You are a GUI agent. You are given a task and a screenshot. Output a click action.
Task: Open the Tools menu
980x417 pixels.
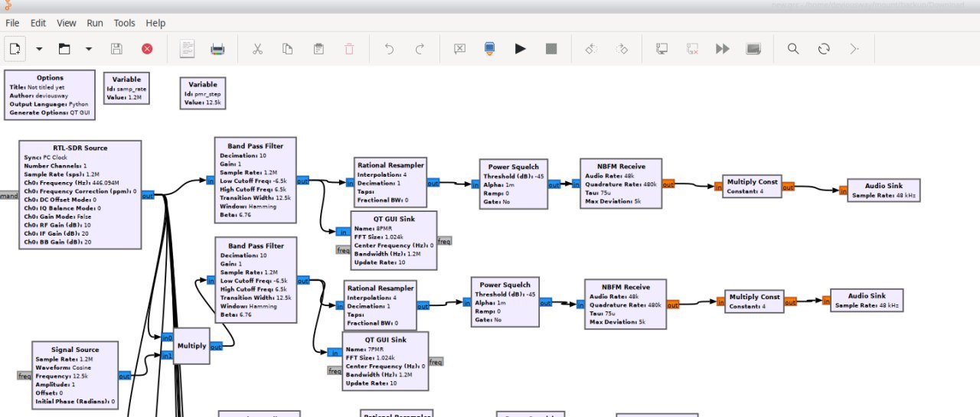pyautogui.click(x=124, y=23)
